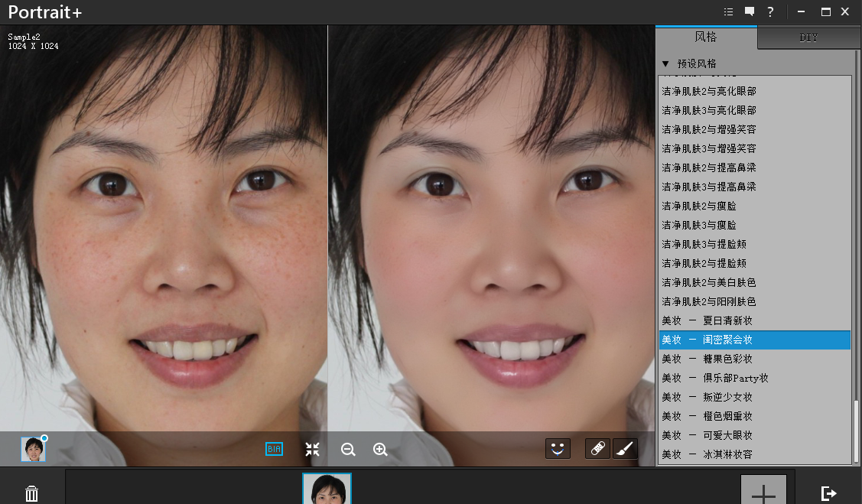Click the trash can delete icon
Screen dimensions: 862x504
(x=31, y=493)
